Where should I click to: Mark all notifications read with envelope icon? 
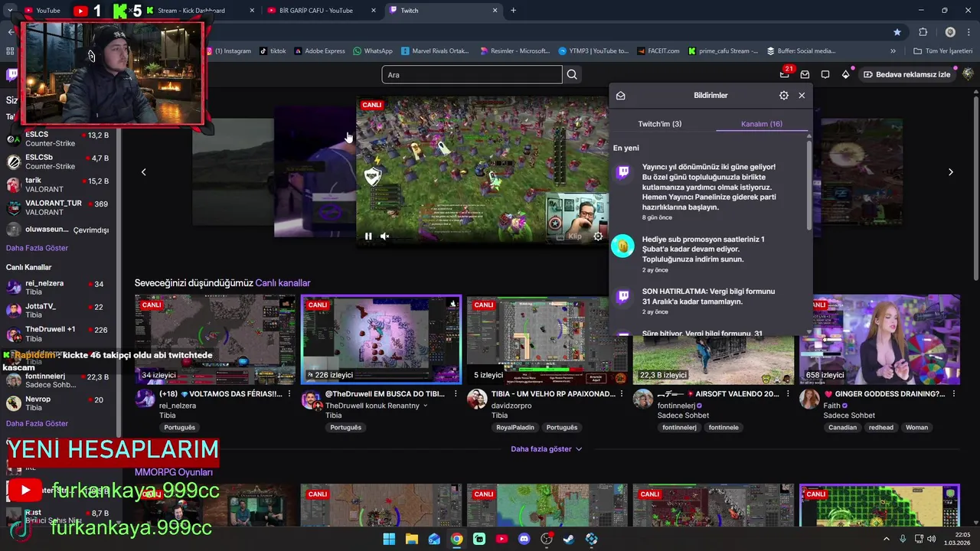621,96
